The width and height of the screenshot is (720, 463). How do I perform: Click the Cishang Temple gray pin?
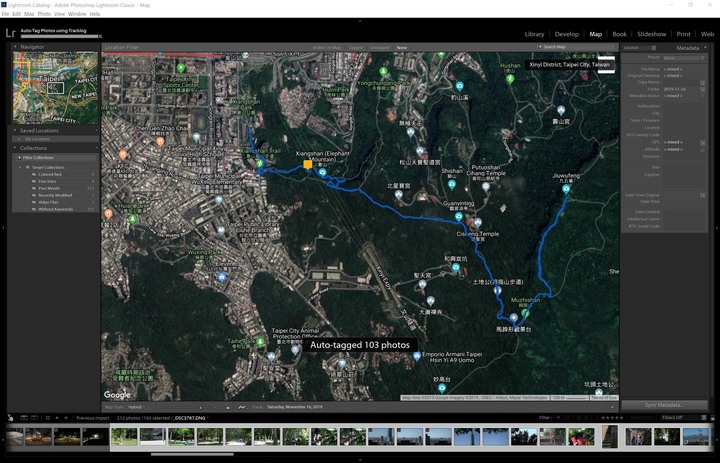point(478,223)
